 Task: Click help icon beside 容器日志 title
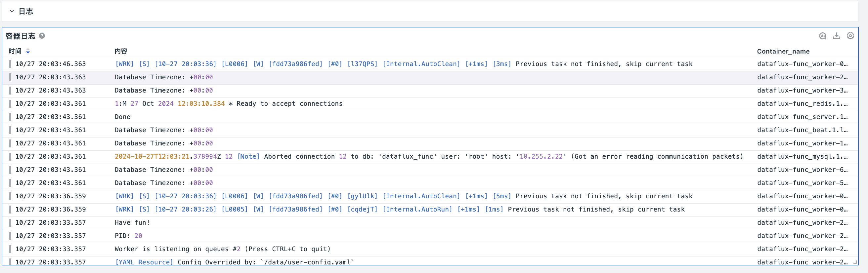click(42, 36)
